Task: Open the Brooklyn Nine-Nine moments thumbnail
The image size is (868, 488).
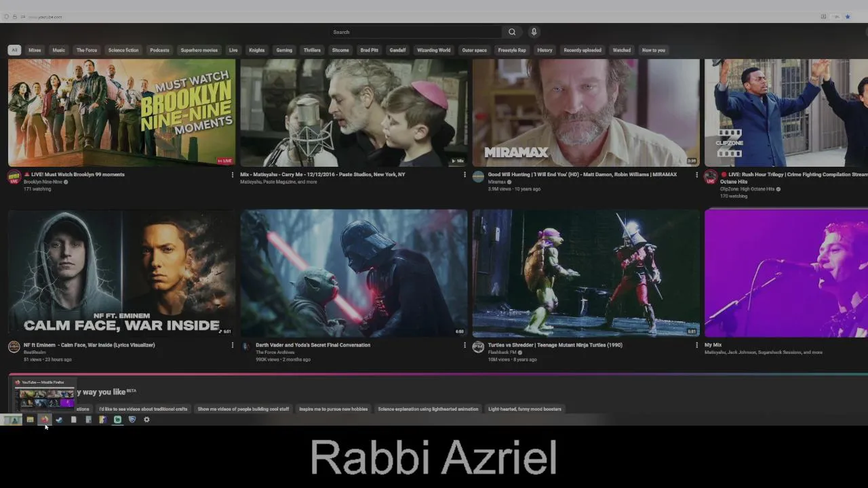Action: click(x=122, y=113)
